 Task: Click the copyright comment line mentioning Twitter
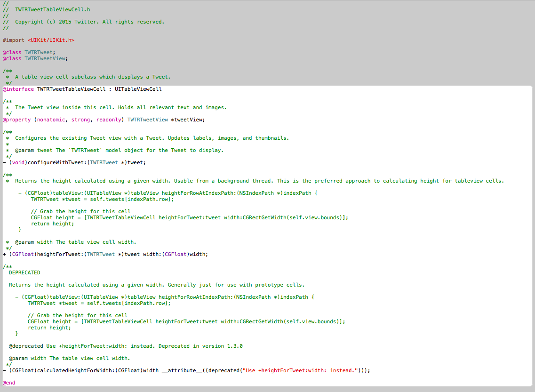pos(84,22)
